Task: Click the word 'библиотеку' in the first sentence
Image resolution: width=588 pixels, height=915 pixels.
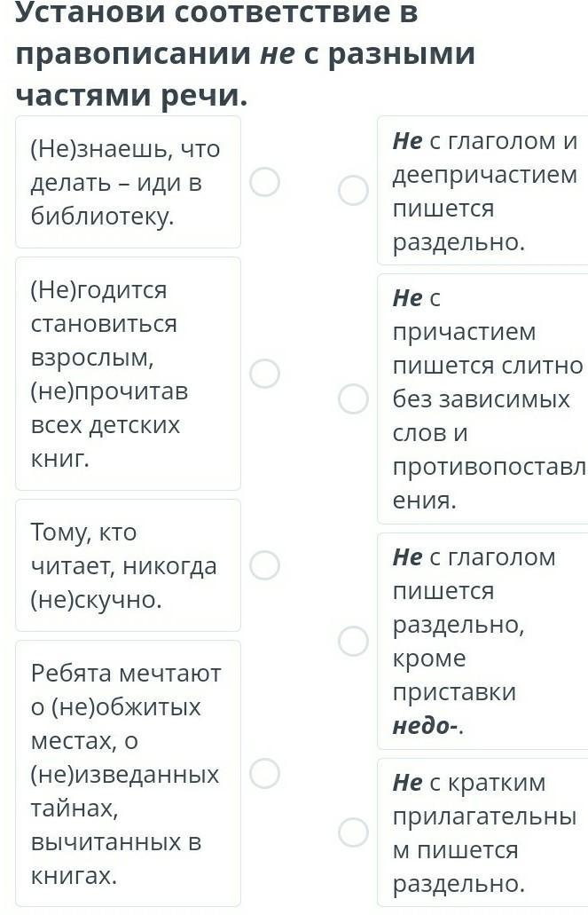Action: 103,217
